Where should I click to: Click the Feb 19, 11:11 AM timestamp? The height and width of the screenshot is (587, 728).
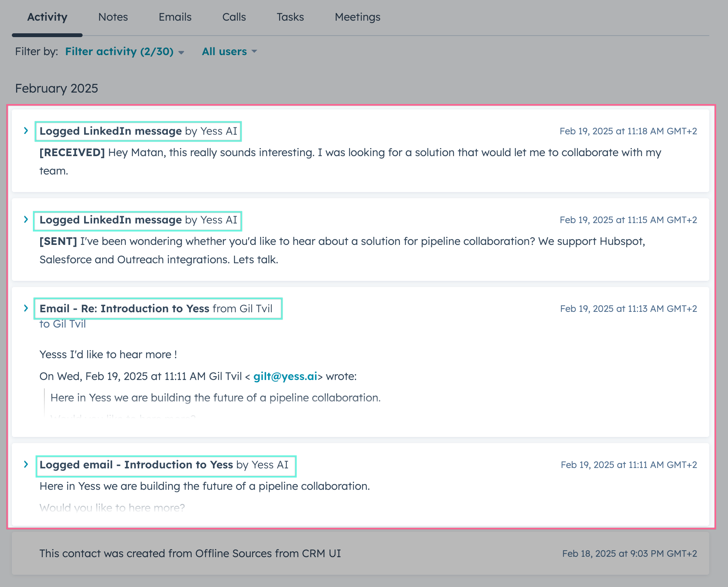(629, 465)
